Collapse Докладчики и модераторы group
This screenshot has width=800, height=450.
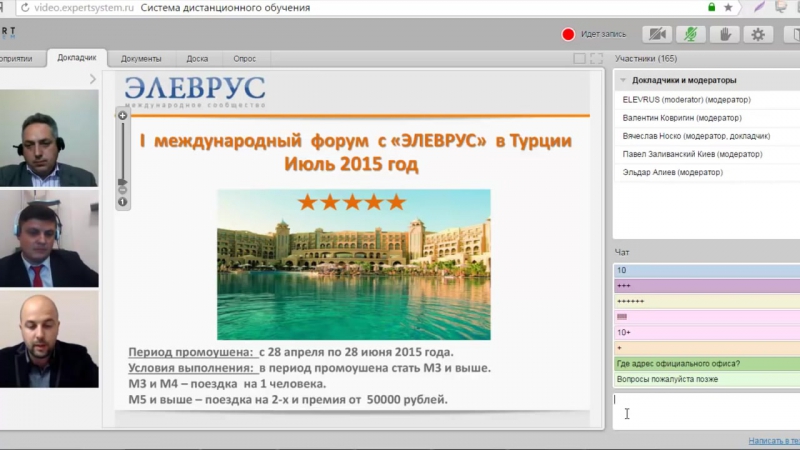coord(623,80)
